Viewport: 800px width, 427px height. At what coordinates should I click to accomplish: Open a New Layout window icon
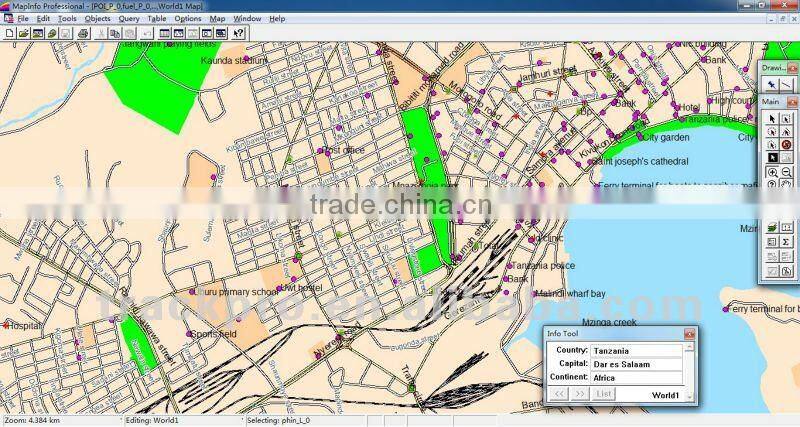pyautogui.click(x=207, y=34)
